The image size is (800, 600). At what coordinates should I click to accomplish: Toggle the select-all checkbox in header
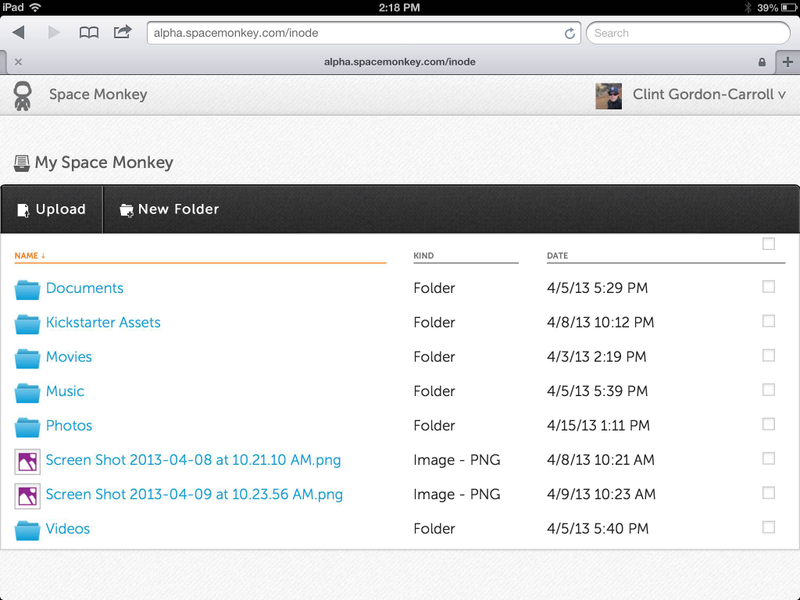768,244
